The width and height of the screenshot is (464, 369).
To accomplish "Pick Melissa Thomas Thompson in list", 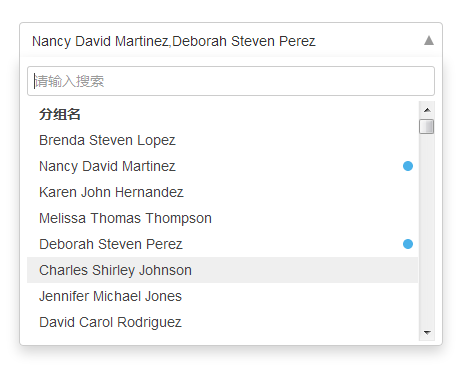I will click(x=222, y=218).
